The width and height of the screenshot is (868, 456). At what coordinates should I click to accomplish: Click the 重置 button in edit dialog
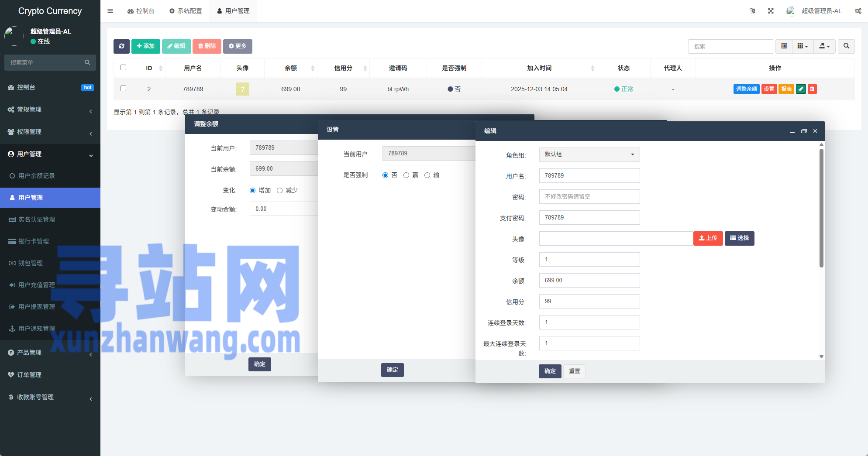pos(574,371)
